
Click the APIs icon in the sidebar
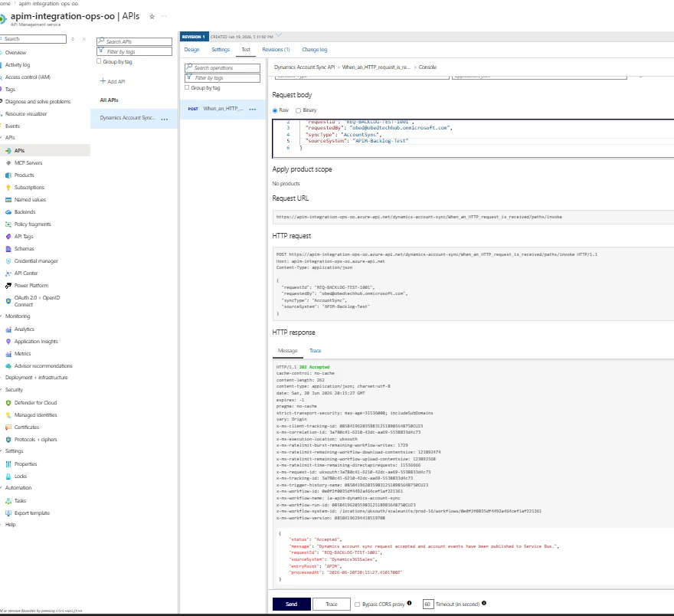point(8,151)
